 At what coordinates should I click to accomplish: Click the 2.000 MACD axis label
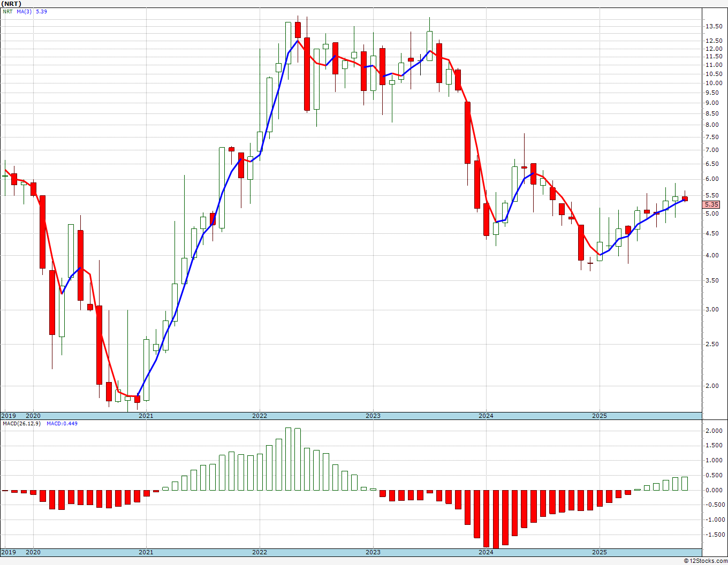[x=715, y=431]
